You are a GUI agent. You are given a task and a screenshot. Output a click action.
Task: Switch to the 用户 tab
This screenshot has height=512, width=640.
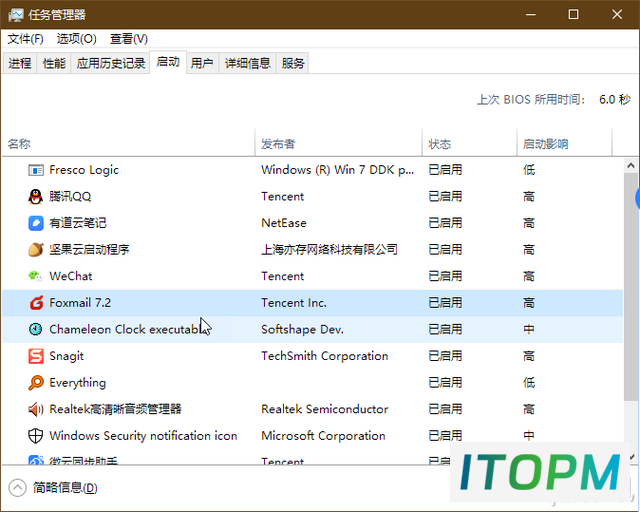202,63
